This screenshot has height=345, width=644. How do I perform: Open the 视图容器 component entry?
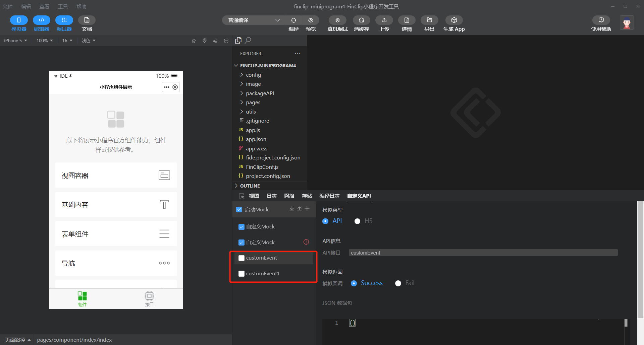tap(116, 175)
